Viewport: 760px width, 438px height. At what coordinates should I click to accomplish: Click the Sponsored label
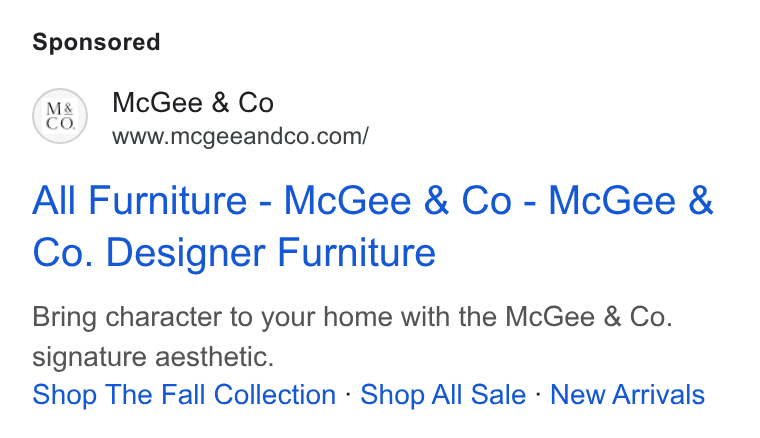[x=96, y=42]
